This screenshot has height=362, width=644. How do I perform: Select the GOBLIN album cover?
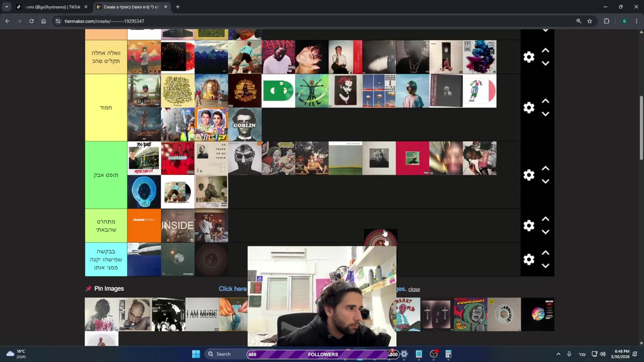pos(245,125)
